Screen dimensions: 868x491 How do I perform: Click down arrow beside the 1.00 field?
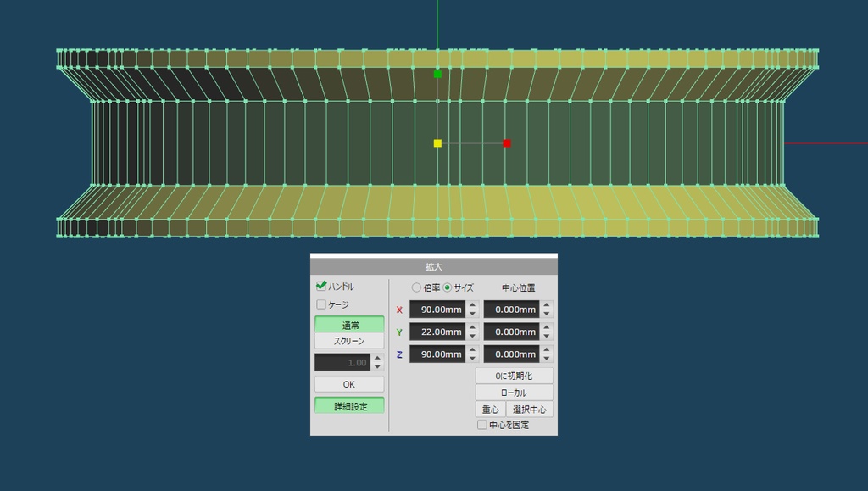(x=377, y=367)
